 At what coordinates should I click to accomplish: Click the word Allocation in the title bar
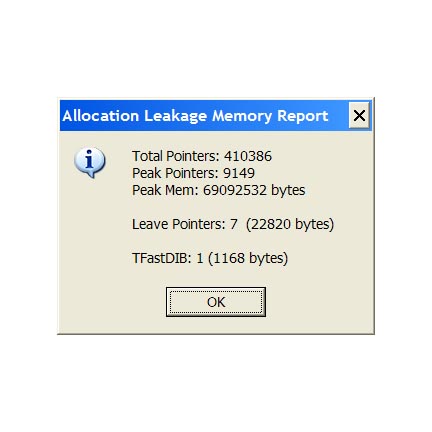pos(101,116)
